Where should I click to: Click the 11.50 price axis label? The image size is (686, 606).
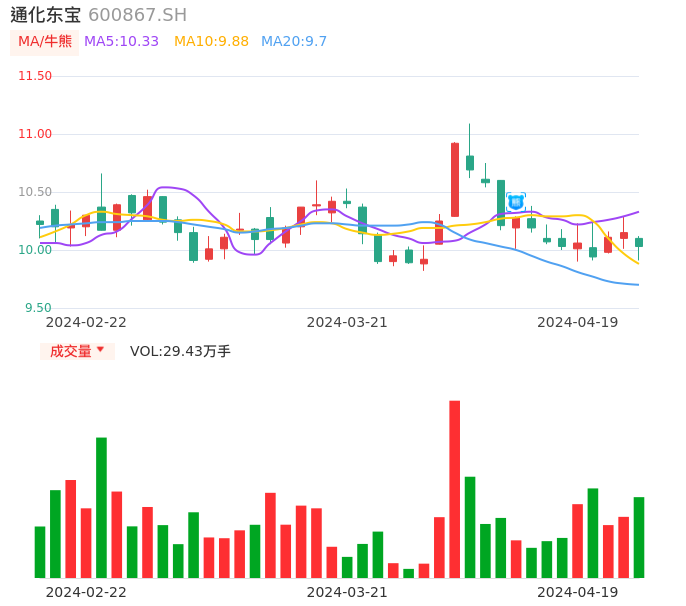35,76
